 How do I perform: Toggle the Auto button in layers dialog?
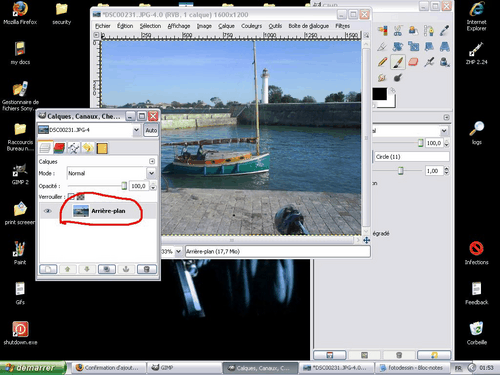click(x=151, y=130)
